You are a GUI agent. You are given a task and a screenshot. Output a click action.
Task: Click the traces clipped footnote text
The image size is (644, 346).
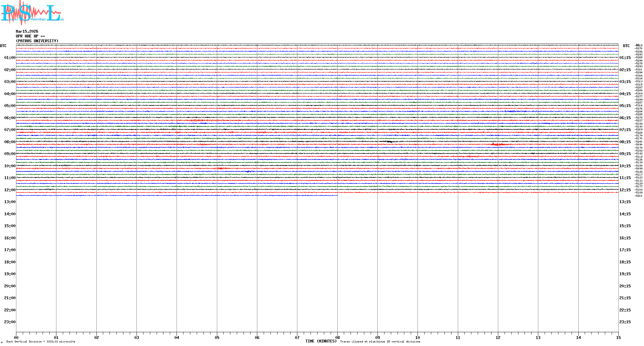[x=380, y=342]
